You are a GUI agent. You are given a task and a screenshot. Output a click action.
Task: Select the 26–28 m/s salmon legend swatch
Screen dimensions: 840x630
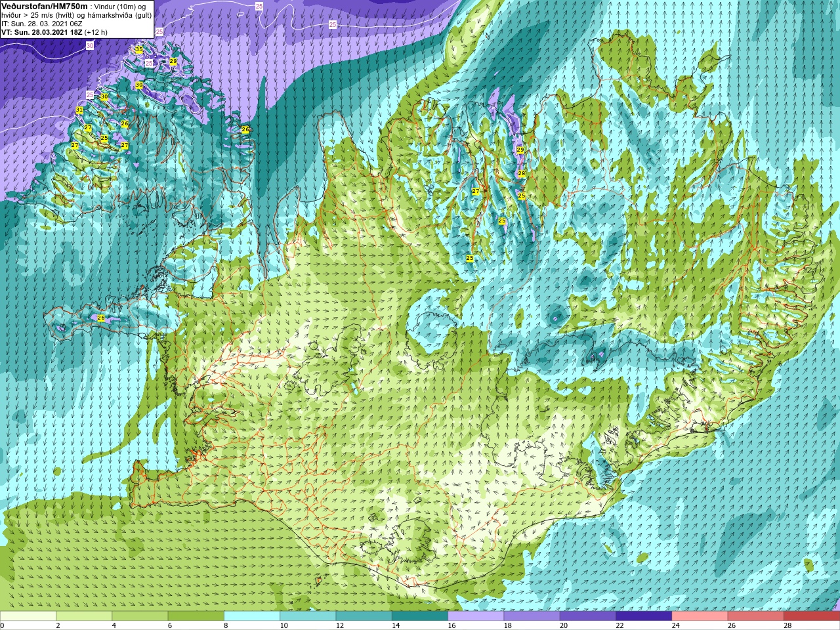pyautogui.click(x=756, y=616)
